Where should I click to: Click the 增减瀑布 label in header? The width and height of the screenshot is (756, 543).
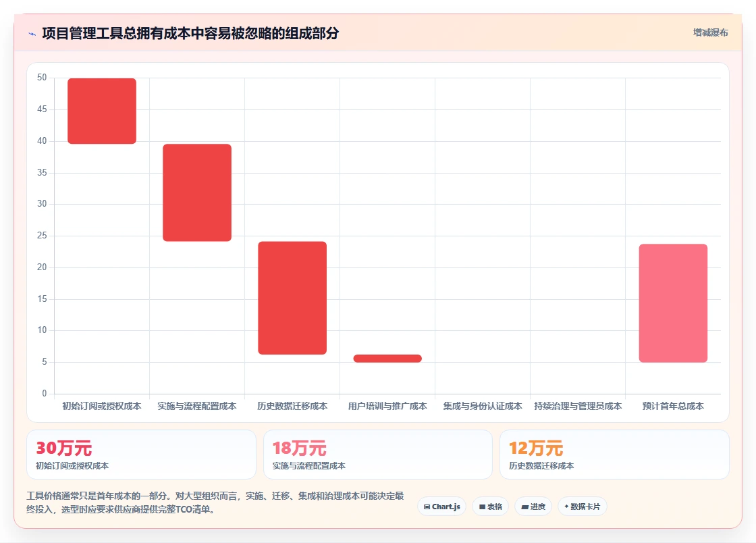coord(710,33)
